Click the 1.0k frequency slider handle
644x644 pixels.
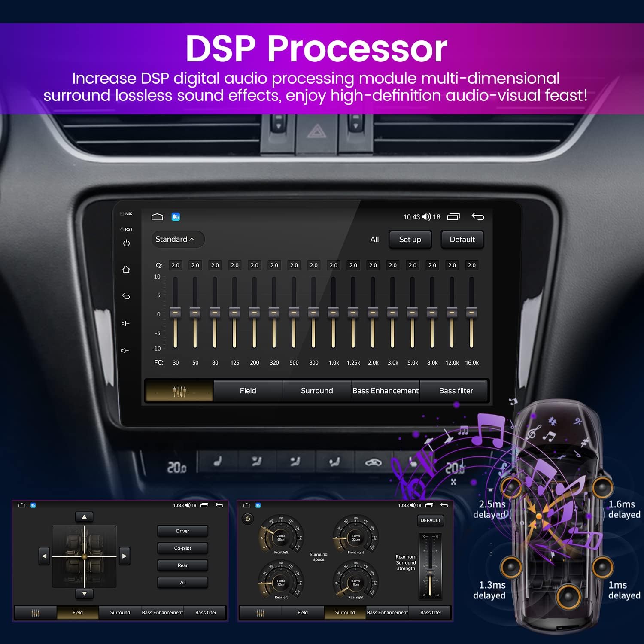[x=333, y=313]
